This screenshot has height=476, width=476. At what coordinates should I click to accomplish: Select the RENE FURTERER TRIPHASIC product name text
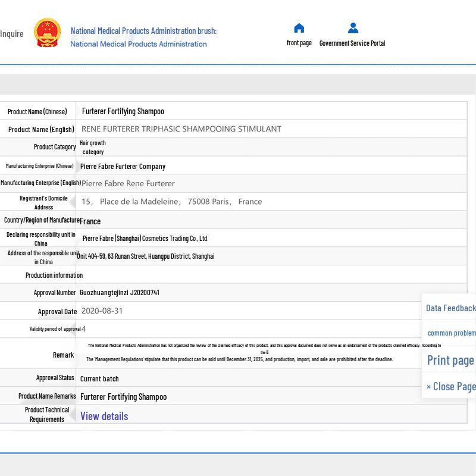click(x=181, y=129)
